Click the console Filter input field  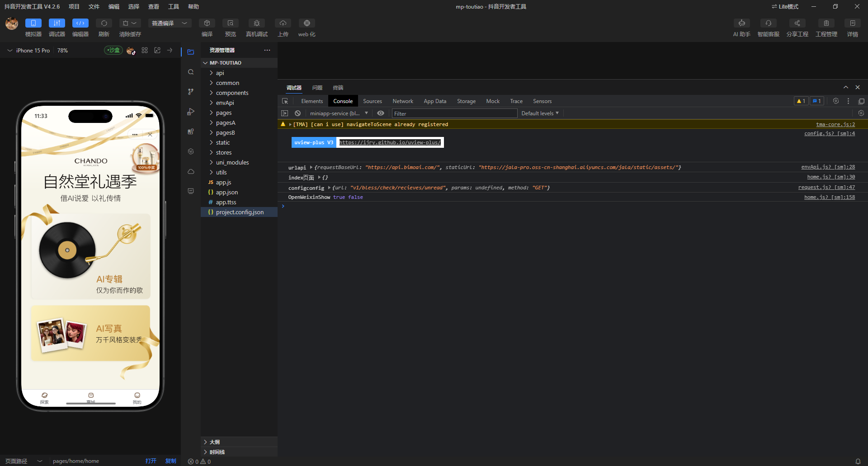coord(454,113)
